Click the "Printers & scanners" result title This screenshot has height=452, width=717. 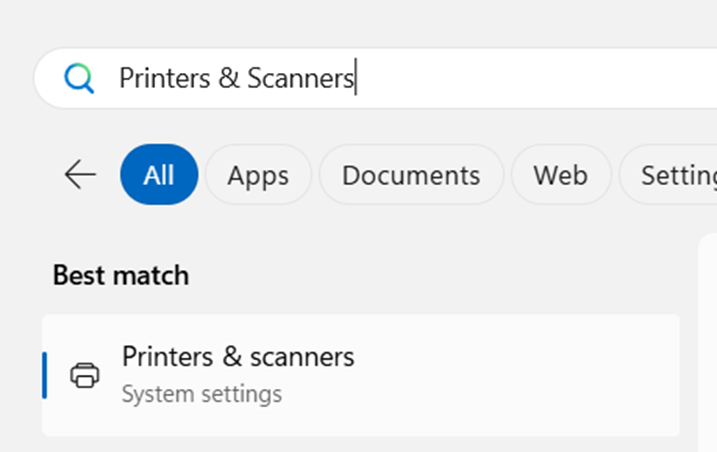238,356
